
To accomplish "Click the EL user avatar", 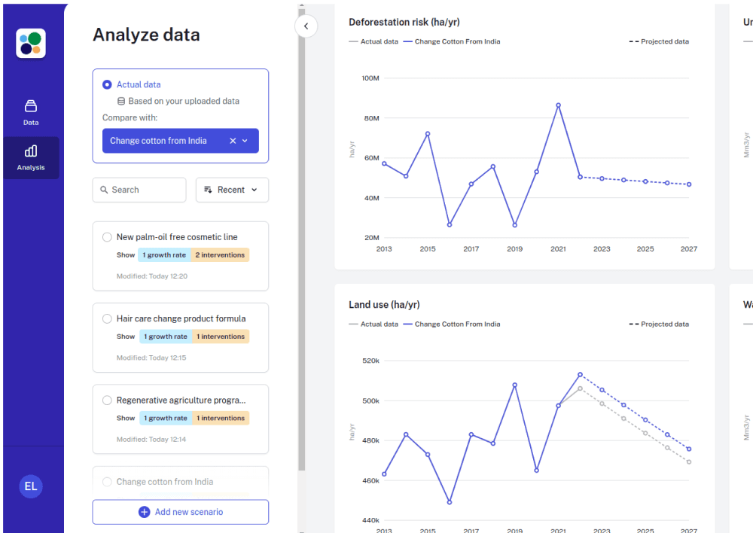I will (31, 486).
